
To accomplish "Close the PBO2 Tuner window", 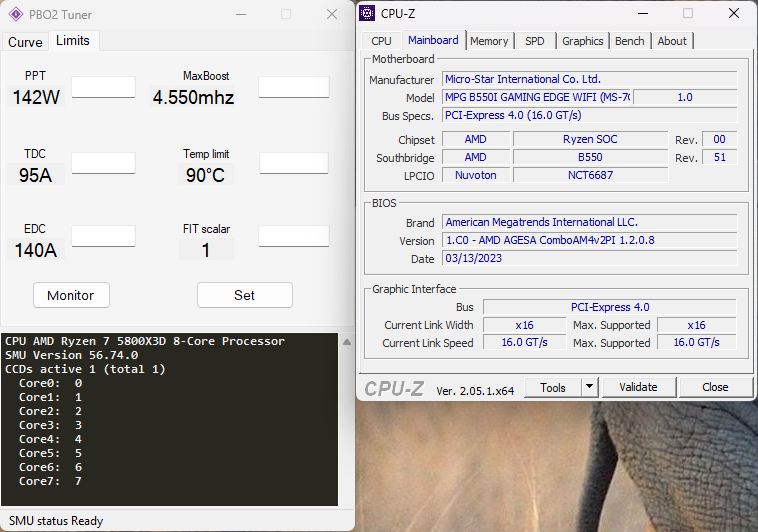I will [332, 15].
